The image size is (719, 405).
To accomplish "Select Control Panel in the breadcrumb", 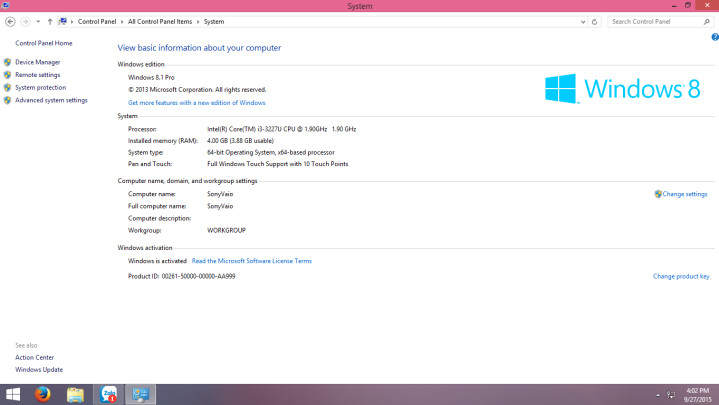I will click(98, 21).
